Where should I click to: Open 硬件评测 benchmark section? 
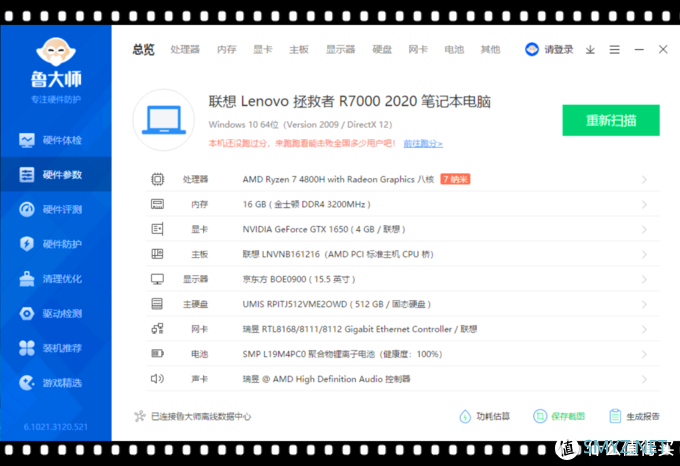click(x=56, y=209)
